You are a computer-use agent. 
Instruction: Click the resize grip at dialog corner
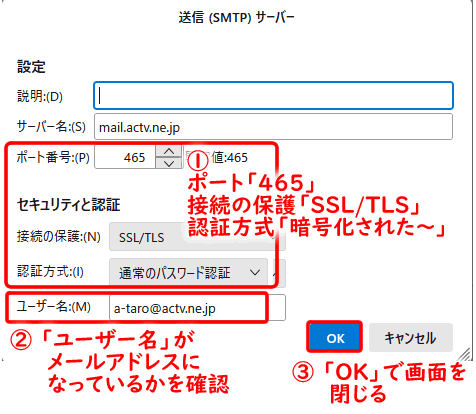(x=464, y=354)
